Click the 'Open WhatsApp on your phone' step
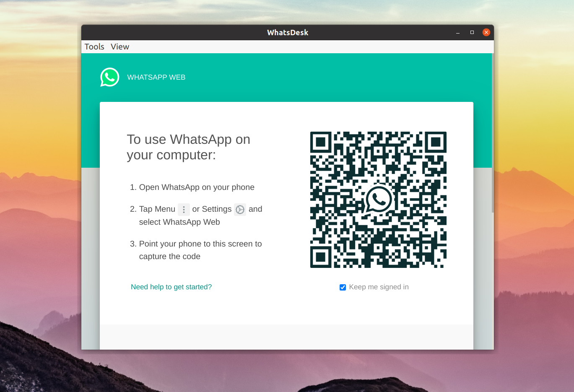Image resolution: width=574 pixels, height=392 pixels. point(197,187)
